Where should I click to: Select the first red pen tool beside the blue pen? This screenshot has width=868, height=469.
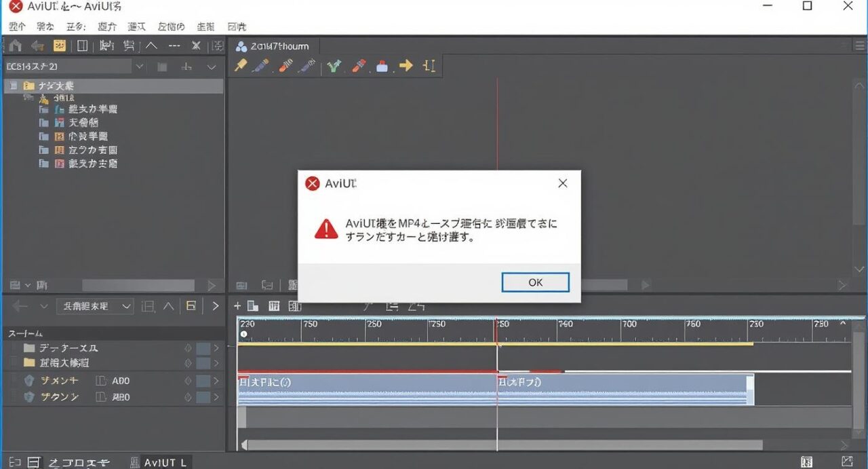285,66
